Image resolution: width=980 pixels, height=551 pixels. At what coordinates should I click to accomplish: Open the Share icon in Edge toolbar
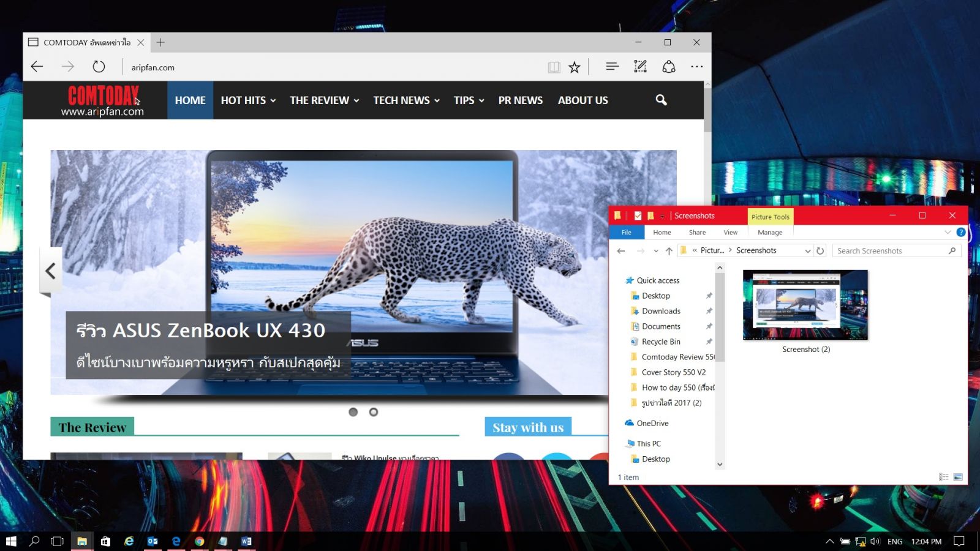pos(669,67)
